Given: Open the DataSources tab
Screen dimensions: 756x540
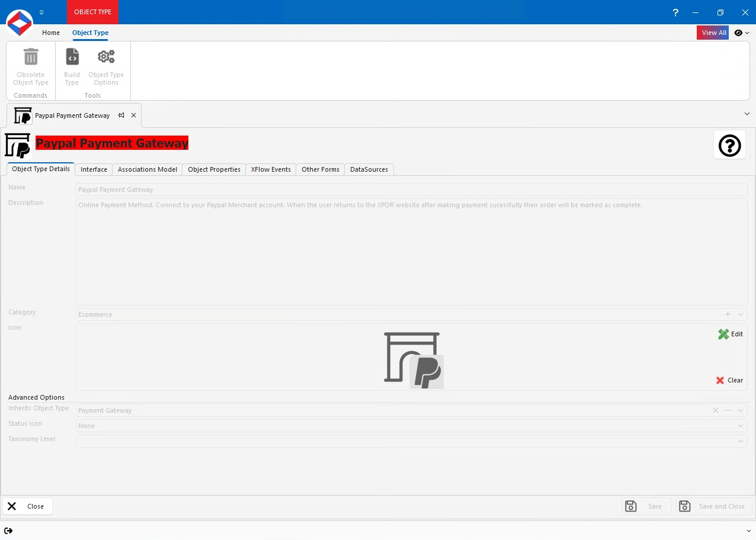Looking at the screenshot, I should 369,169.
